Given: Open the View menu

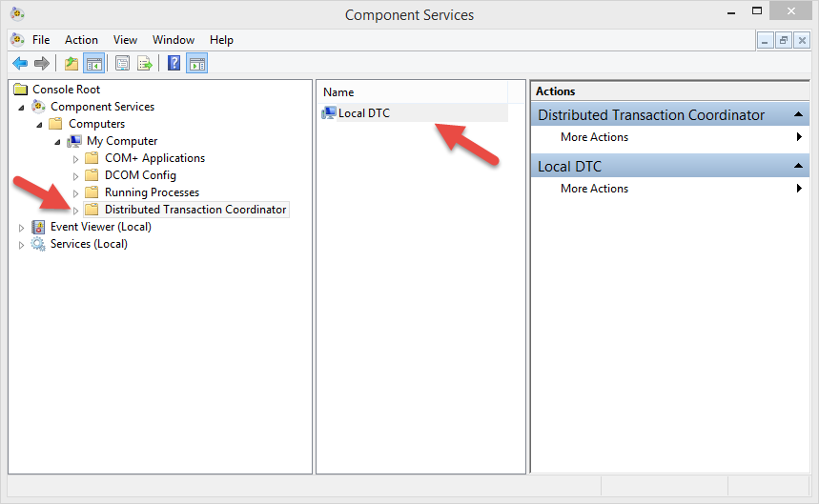Looking at the screenshot, I should pos(125,40).
